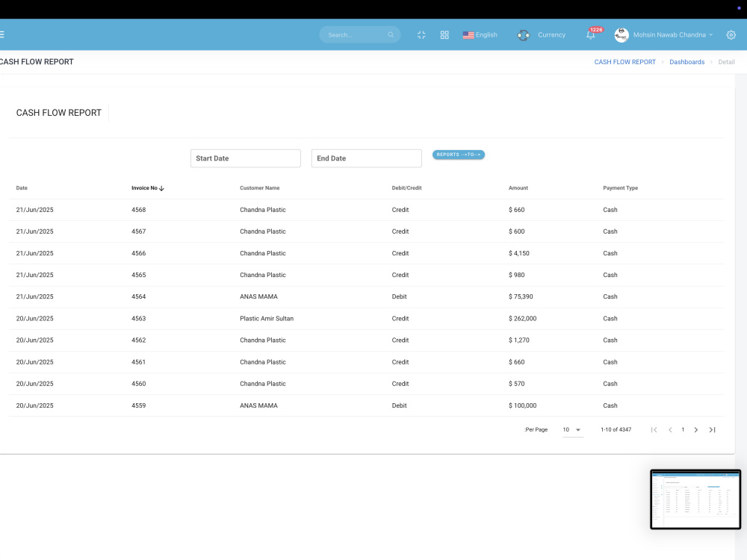Click Cash in invoice 4562 row
747x560 pixels.
point(610,340)
